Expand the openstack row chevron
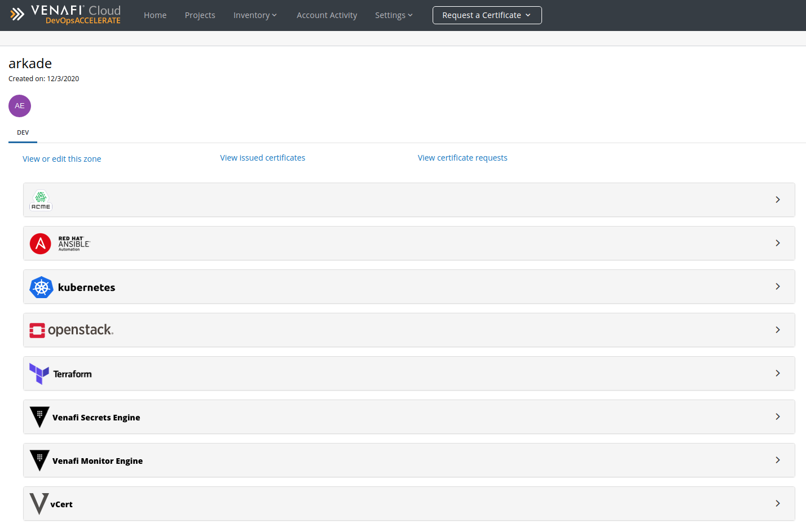This screenshot has height=532, width=806. pyautogui.click(x=778, y=330)
